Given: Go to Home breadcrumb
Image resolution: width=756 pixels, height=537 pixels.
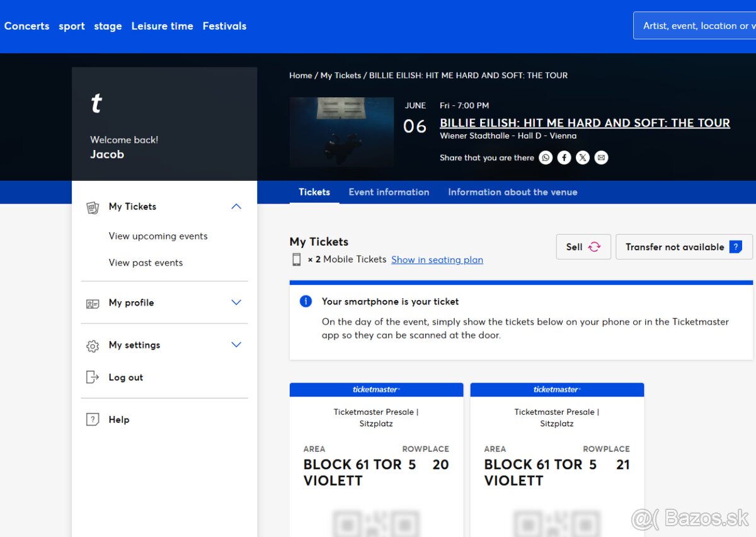Looking at the screenshot, I should click(x=301, y=75).
